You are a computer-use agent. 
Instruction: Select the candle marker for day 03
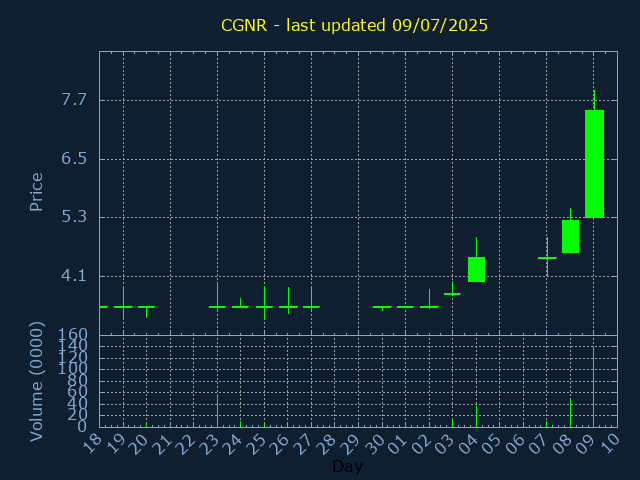pyautogui.click(x=453, y=293)
